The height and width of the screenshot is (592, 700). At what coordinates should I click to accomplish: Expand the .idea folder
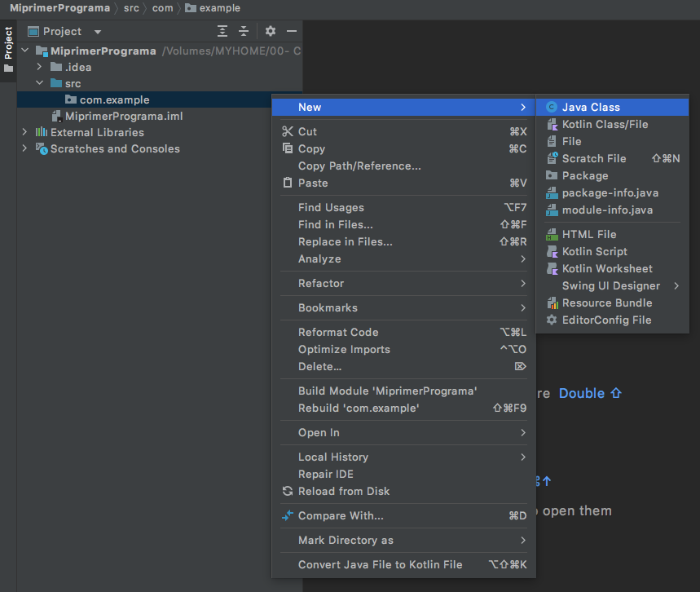(40, 67)
